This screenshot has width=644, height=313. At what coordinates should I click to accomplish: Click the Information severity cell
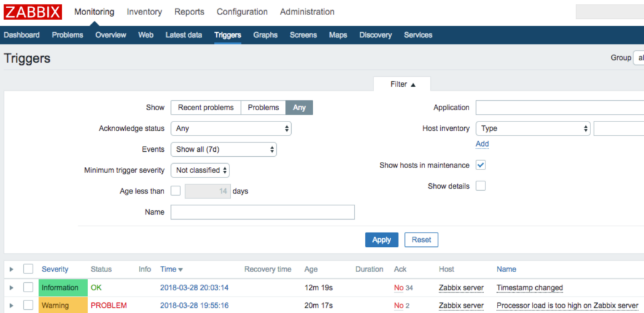(x=64, y=288)
